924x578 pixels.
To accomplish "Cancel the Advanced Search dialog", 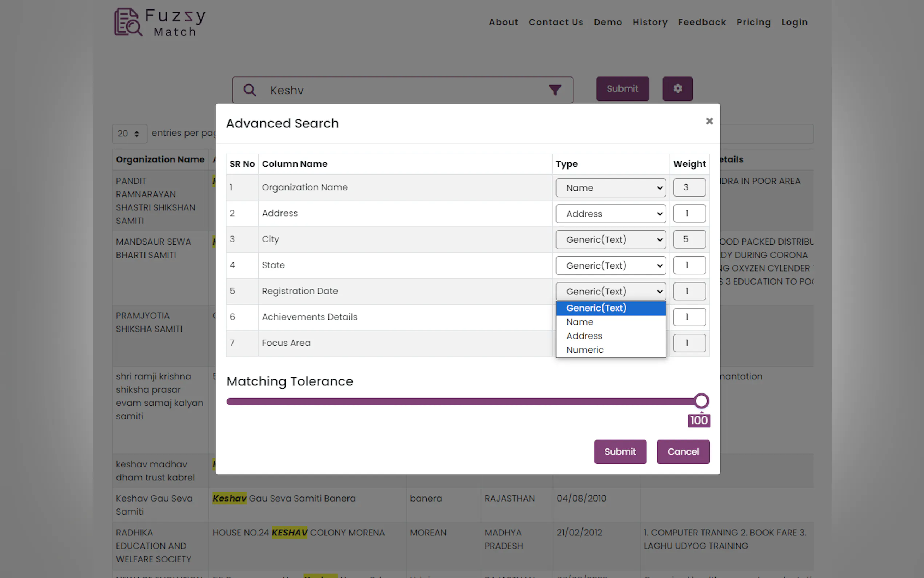I will click(682, 451).
